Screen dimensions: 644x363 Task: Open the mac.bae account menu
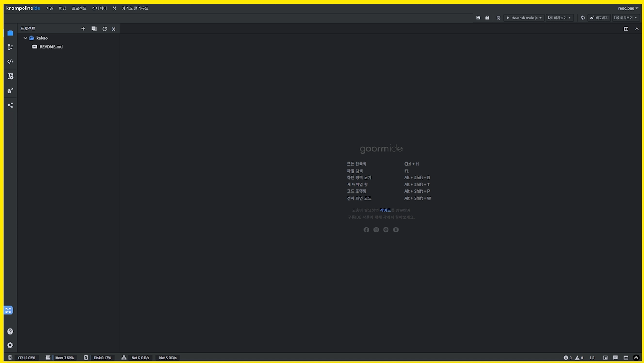628,8
